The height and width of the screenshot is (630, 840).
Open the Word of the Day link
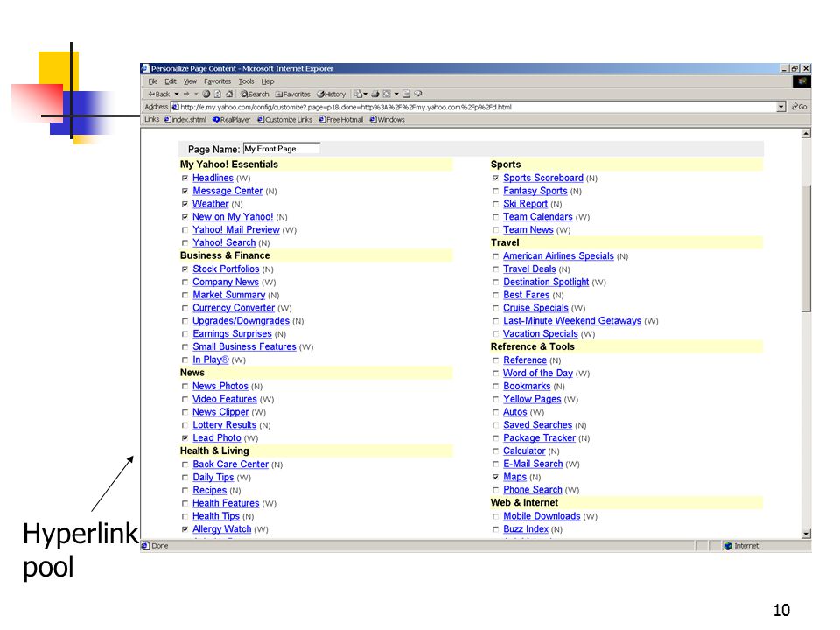click(x=538, y=373)
